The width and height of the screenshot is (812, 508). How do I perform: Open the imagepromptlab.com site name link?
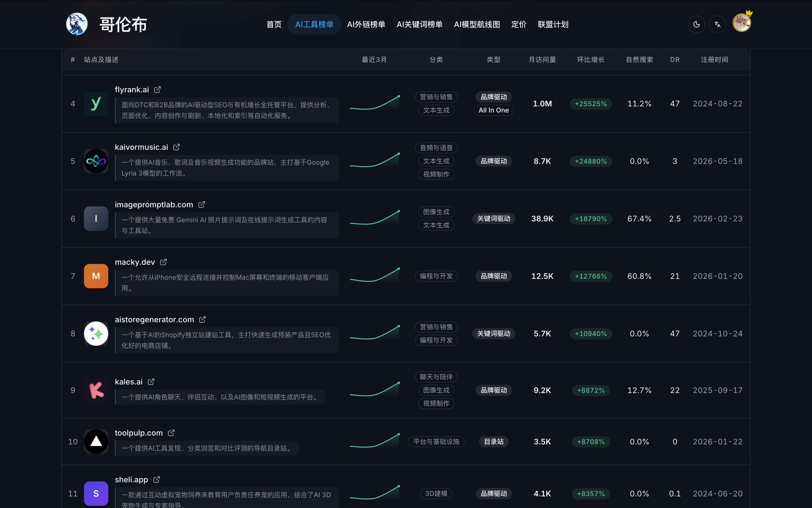(154, 205)
